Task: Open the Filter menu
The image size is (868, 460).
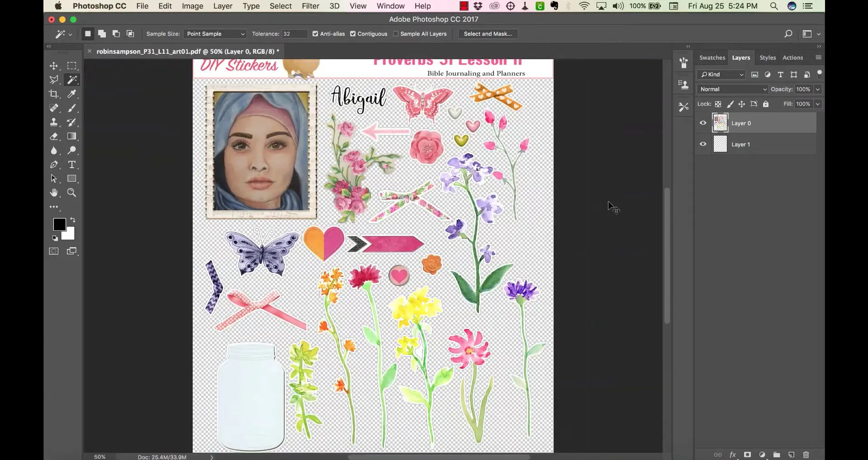Action: click(x=310, y=6)
